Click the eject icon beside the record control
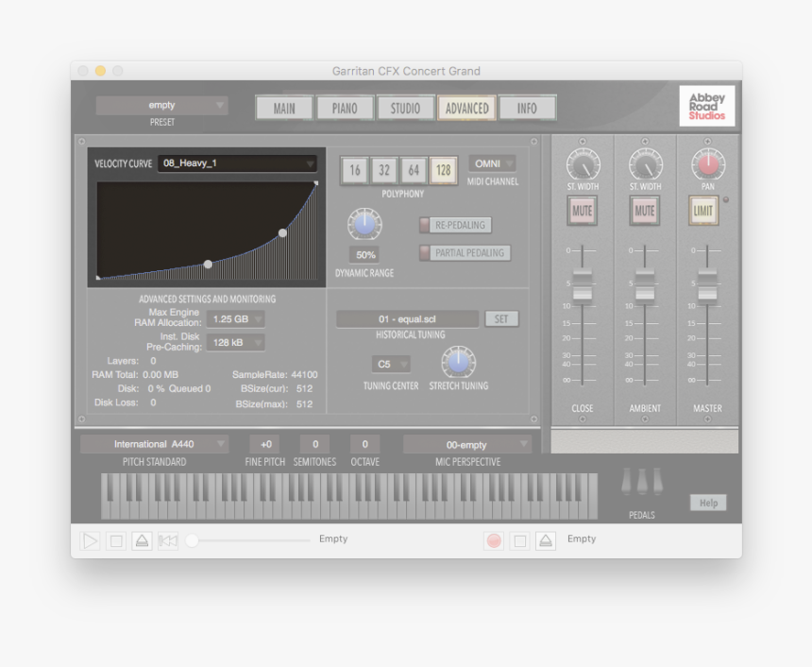 coord(546,539)
